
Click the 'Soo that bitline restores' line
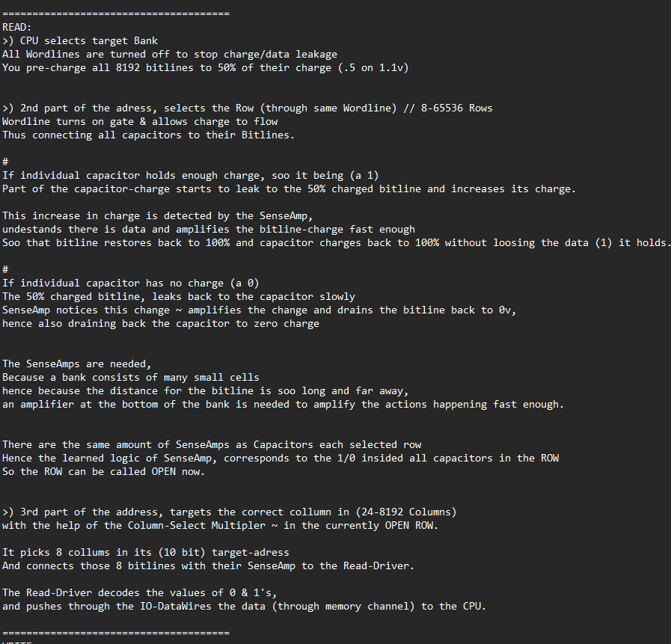pyautogui.click(x=335, y=243)
